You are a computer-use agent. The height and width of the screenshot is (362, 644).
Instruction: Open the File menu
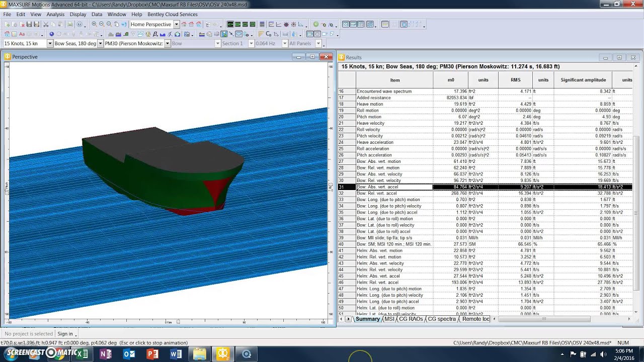coord(7,15)
